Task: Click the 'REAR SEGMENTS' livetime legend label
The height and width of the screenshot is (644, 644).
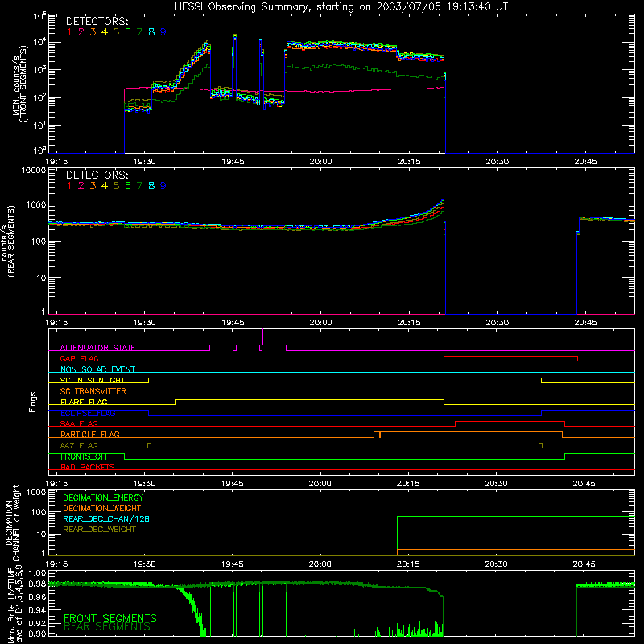Action: (x=107, y=627)
